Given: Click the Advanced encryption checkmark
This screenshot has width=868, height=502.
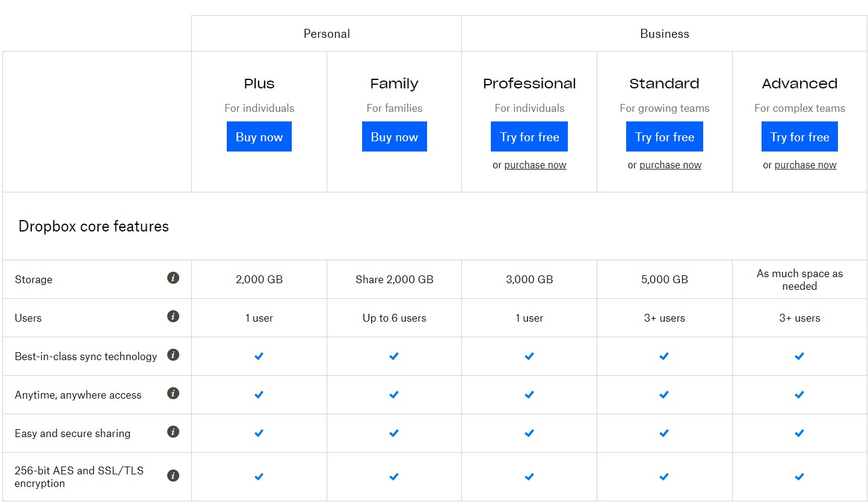Looking at the screenshot, I should (x=799, y=476).
